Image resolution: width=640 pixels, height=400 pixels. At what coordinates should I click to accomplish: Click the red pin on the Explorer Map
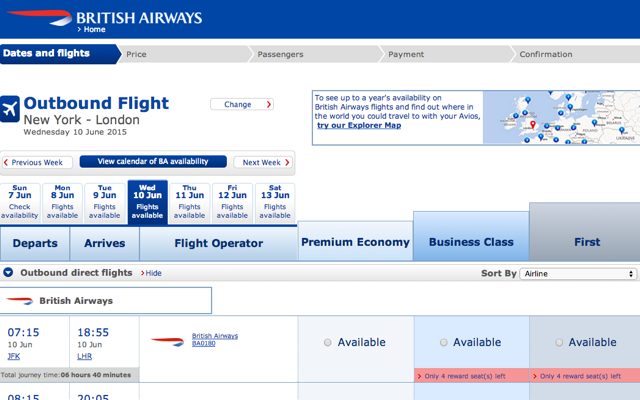[x=533, y=124]
